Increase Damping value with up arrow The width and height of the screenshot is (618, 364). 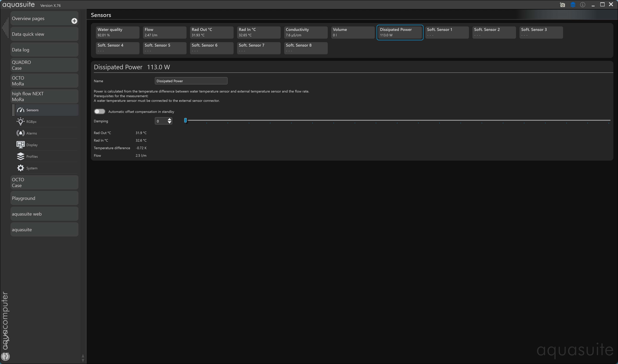[x=170, y=119]
